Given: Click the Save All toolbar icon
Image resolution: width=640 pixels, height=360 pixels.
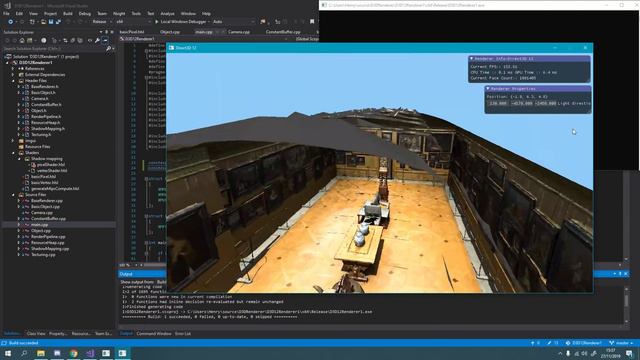Looking at the screenshot, I should pos(58,22).
